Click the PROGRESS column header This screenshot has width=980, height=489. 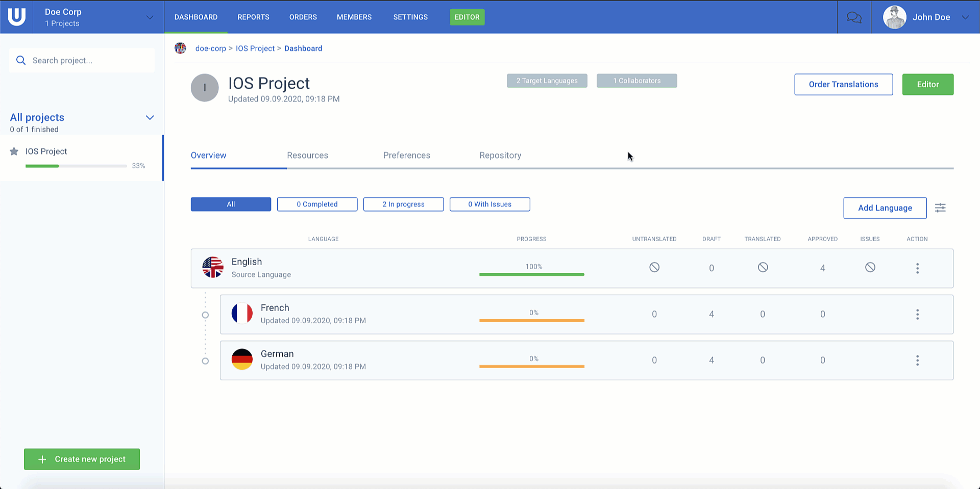coord(531,239)
